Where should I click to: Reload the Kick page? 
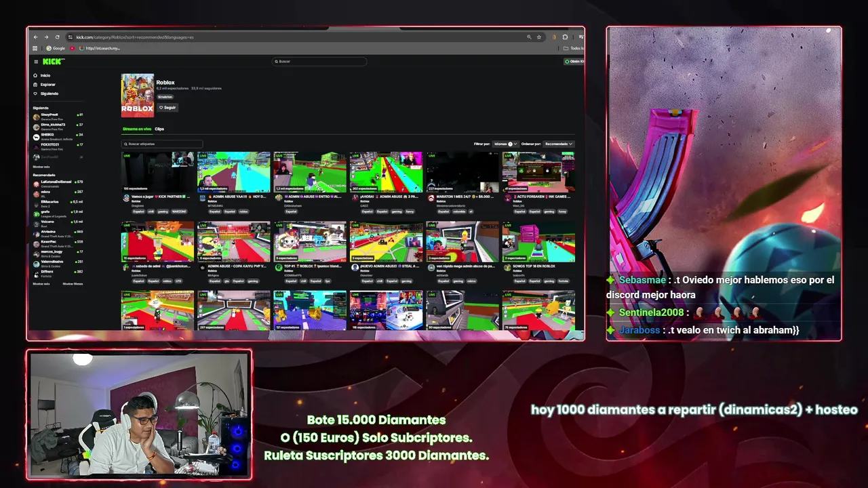click(58, 37)
